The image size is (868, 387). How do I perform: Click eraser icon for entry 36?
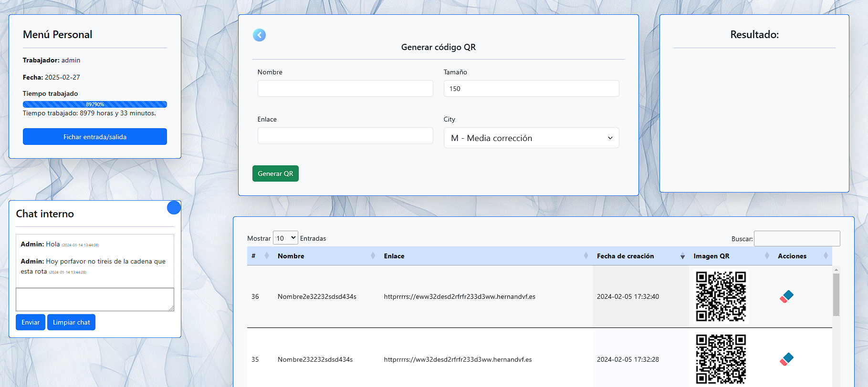click(x=786, y=296)
